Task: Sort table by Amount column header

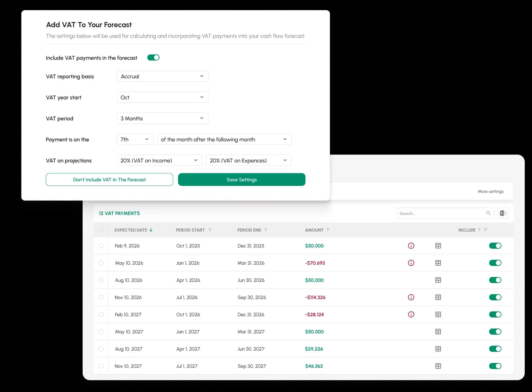Action: pos(314,230)
